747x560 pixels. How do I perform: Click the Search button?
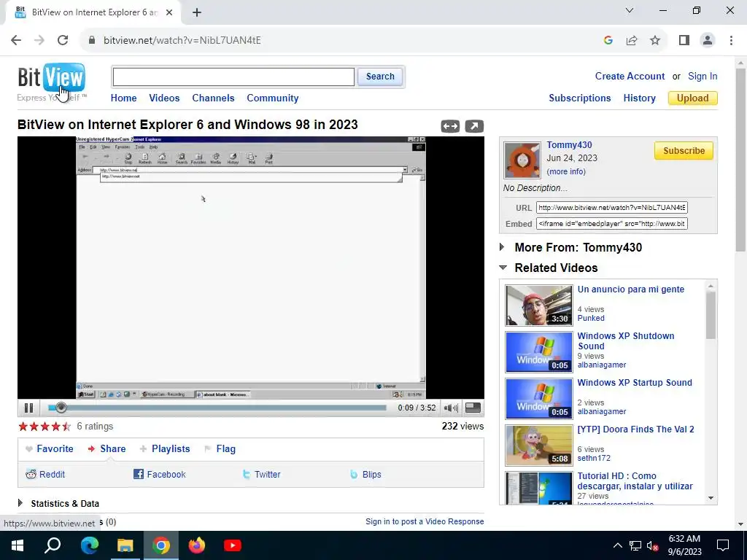pyautogui.click(x=379, y=77)
